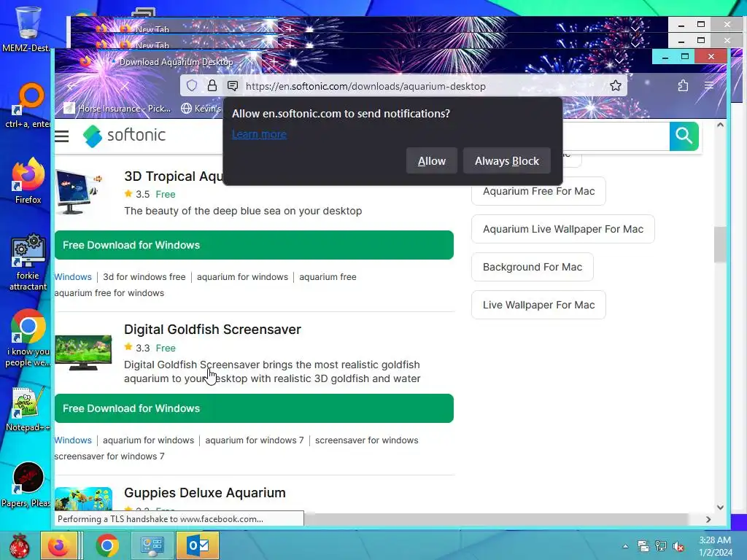Click the page scroll down arrow
This screenshot has height=560, width=747.
pos(720,507)
